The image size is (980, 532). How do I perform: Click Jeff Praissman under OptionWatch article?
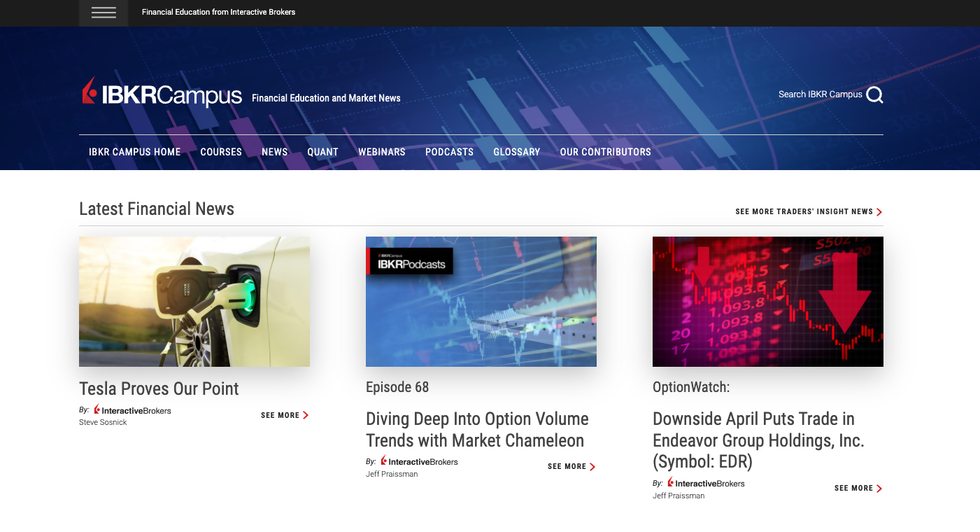click(679, 496)
